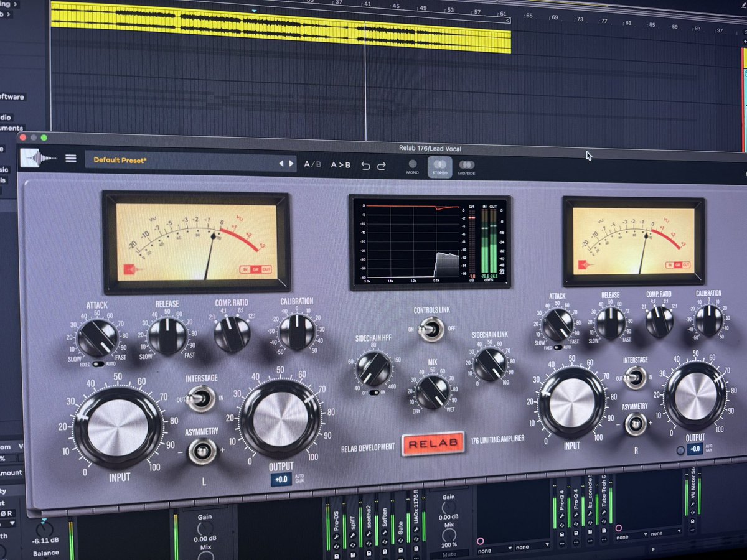The height and width of the screenshot is (560, 747).
Task: Select previous preset arrow
Action: (x=281, y=163)
